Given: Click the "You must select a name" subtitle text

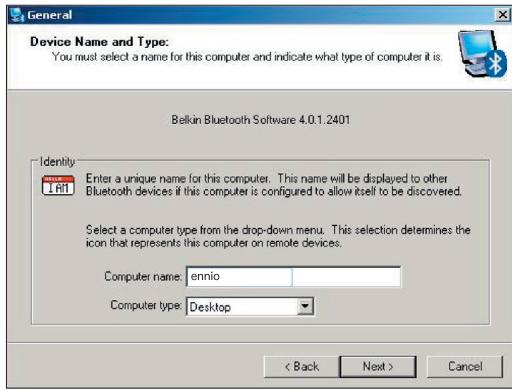Looking at the screenshot, I should (247, 57).
